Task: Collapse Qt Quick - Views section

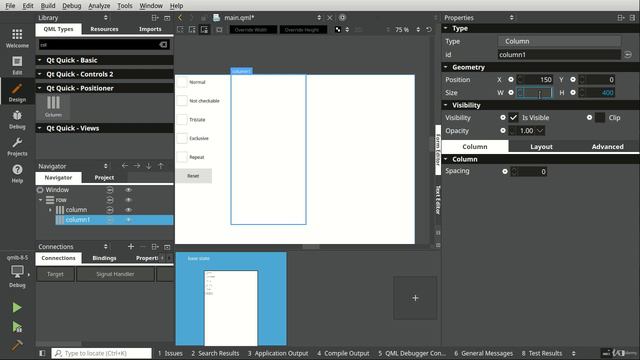Action: coord(40,128)
